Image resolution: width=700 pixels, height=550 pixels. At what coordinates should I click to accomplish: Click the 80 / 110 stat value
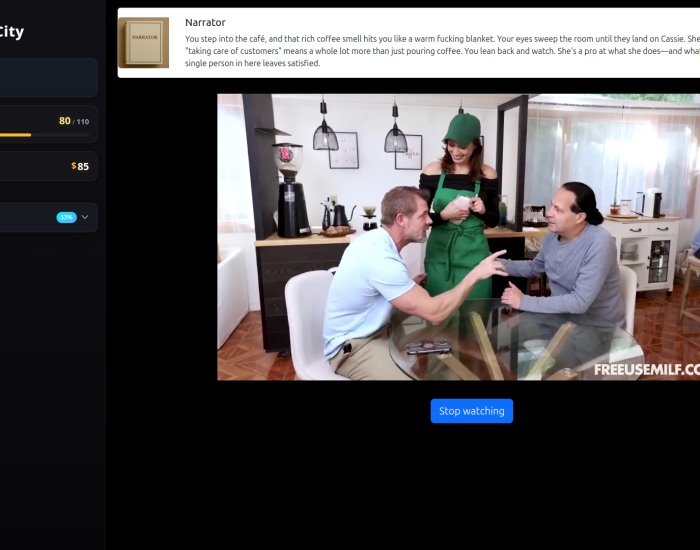74,121
